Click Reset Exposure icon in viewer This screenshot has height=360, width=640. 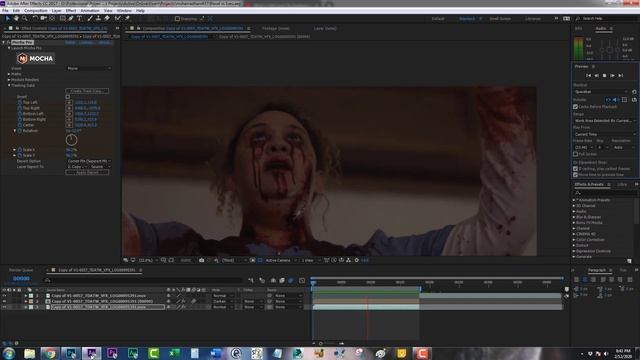(357, 260)
